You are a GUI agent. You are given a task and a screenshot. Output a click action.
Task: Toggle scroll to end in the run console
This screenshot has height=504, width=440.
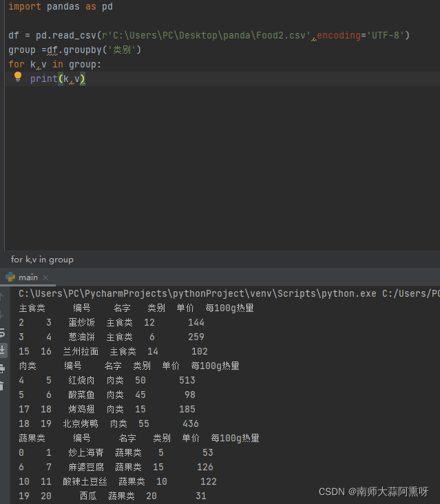3,350
